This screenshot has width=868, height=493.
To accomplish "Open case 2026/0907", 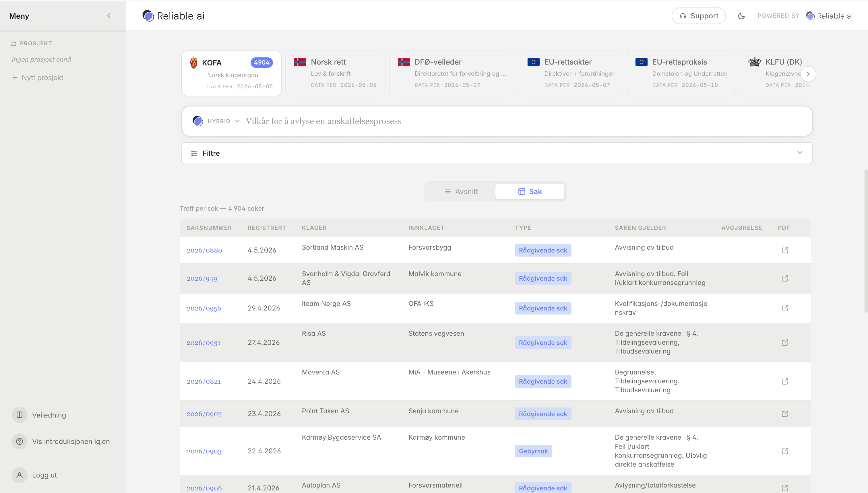I will point(204,414).
